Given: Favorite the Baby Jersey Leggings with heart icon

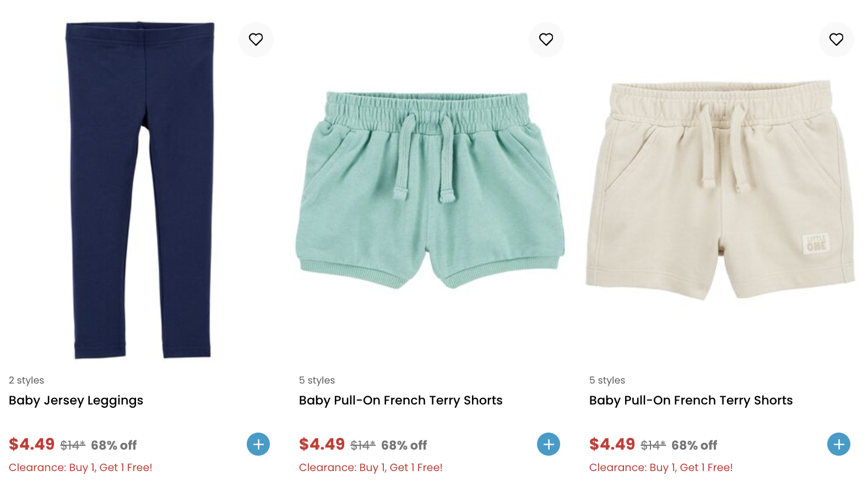Looking at the screenshot, I should pyautogui.click(x=256, y=40).
